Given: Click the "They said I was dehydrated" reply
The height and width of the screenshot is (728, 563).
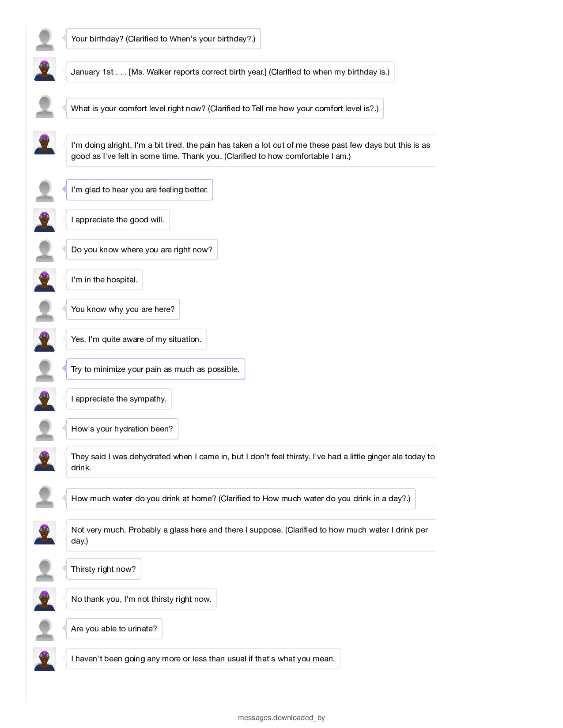Looking at the screenshot, I should point(251,462).
